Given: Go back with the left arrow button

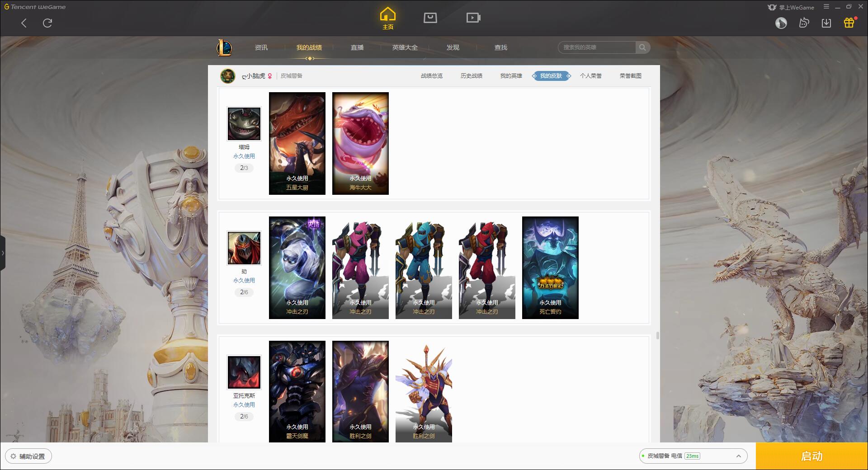Looking at the screenshot, I should [x=24, y=23].
